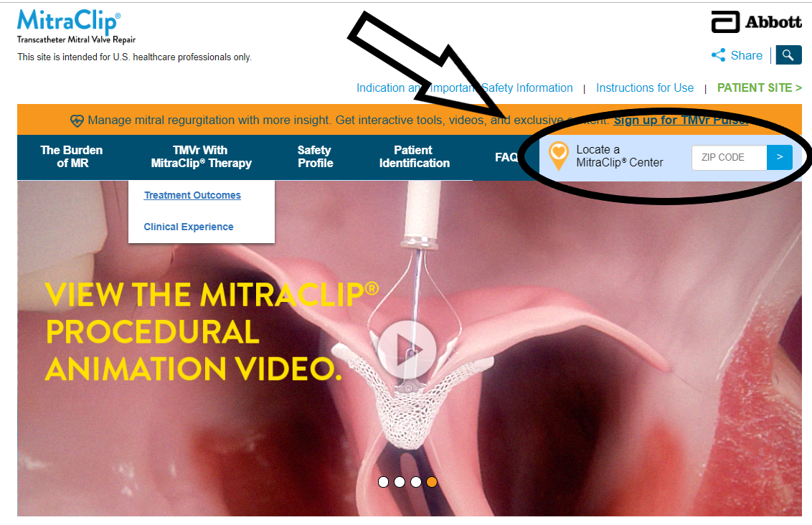The width and height of the screenshot is (812, 525).
Task: Go to PATIENT SITE link
Action: pos(759,88)
